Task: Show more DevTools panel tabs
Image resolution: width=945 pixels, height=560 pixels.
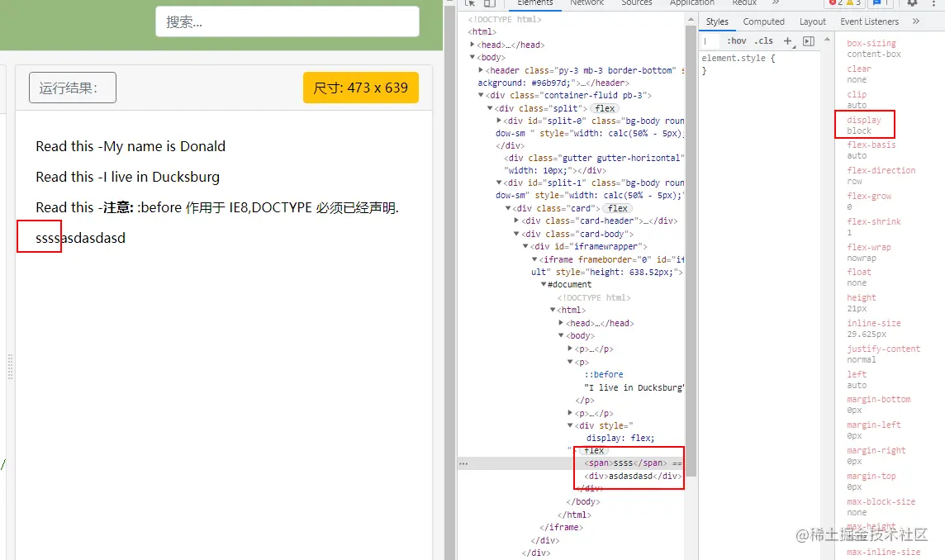Action: (776, 2)
